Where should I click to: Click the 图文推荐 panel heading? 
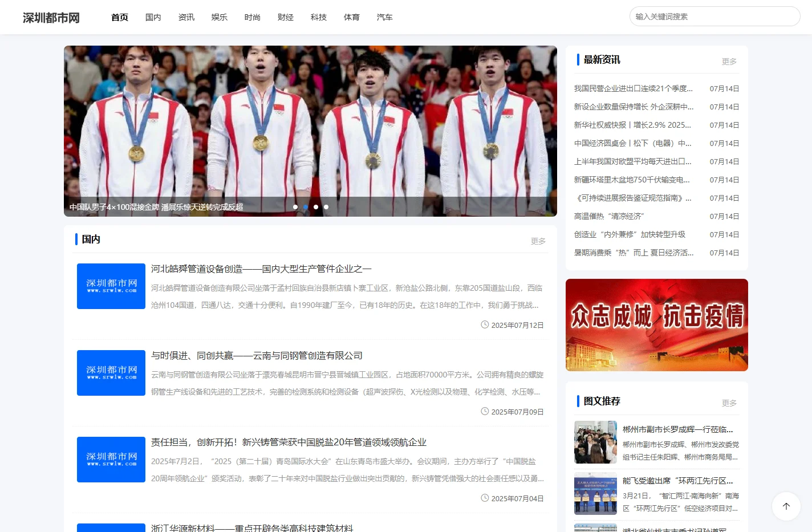[602, 401]
